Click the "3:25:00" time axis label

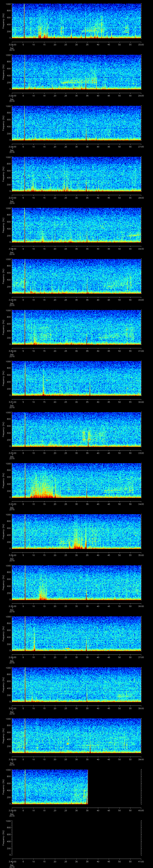(12, 96)
